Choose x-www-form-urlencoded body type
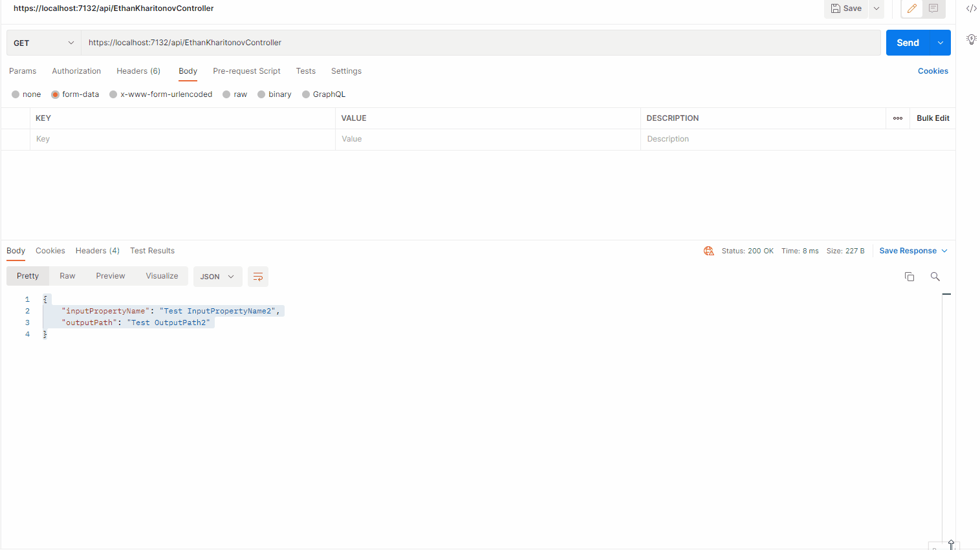The width and height of the screenshot is (980, 550). (x=113, y=94)
